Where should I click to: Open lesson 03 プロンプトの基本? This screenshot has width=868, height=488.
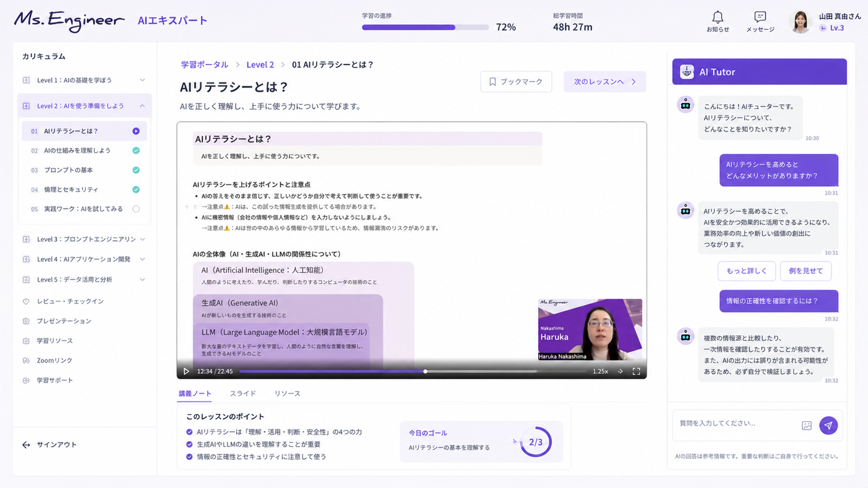point(84,170)
